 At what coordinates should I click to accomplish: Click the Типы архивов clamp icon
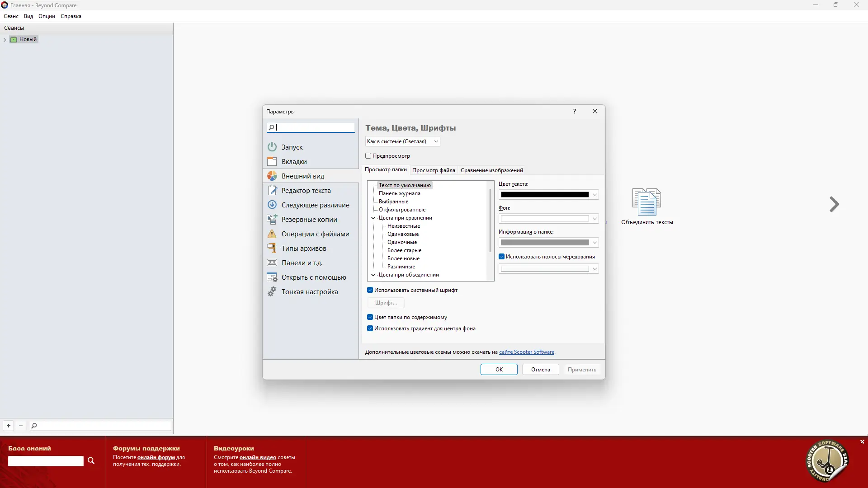click(272, 248)
